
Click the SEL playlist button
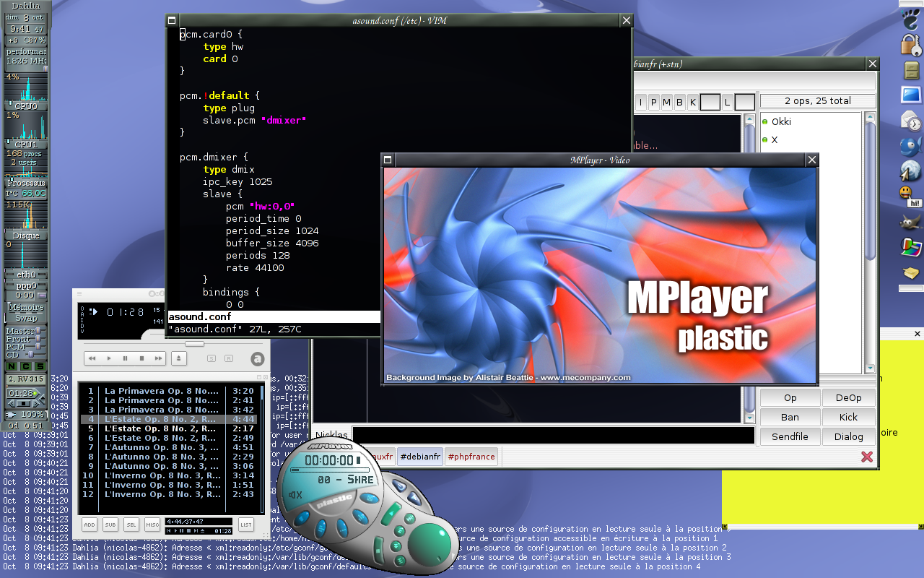[x=131, y=525]
